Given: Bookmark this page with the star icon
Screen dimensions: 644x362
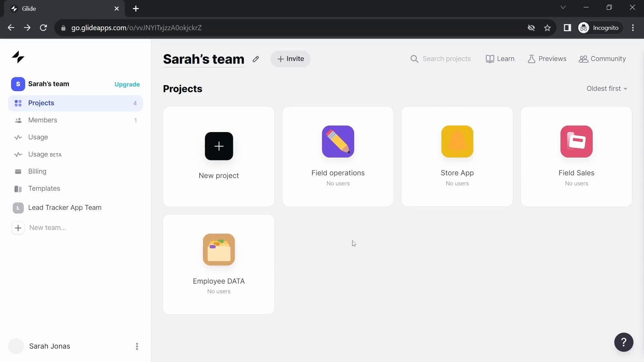Looking at the screenshot, I should [x=547, y=28].
